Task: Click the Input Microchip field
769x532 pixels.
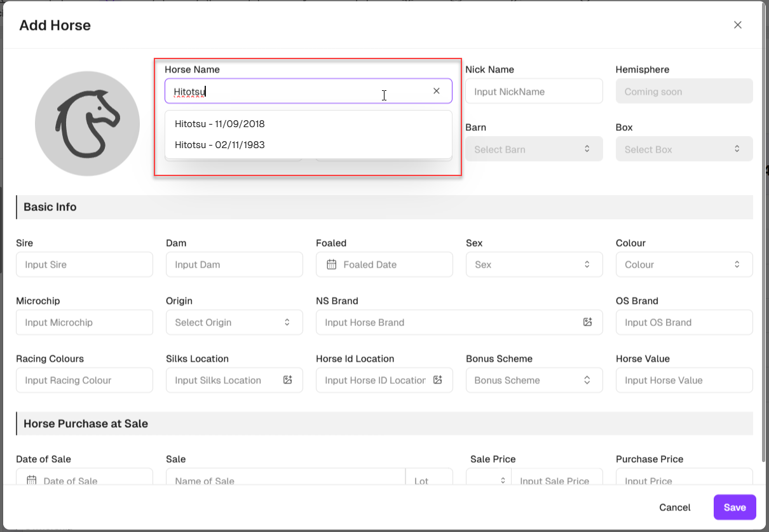Action: 84,322
